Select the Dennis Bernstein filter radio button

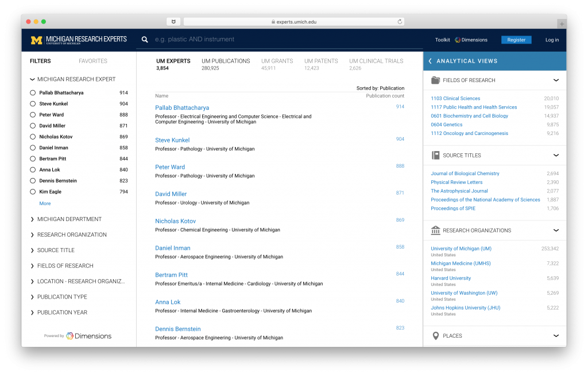tap(33, 181)
